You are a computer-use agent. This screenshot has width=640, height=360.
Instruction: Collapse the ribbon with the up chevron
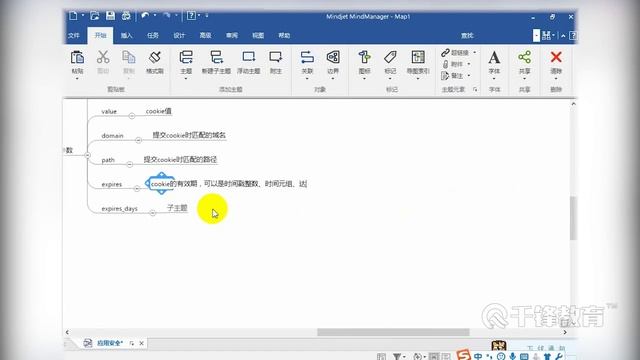click(x=563, y=36)
